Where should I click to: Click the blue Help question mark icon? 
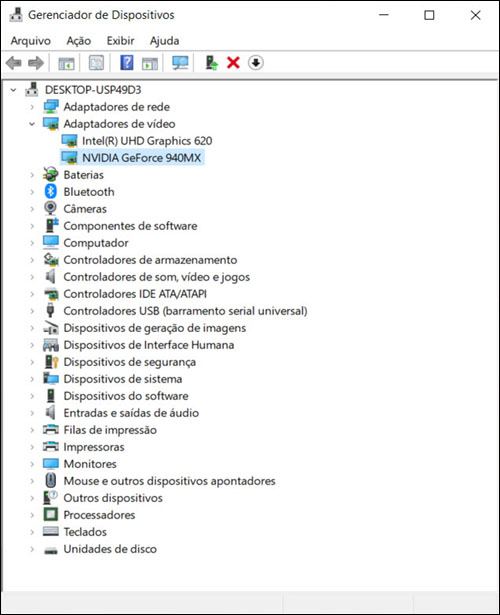coord(126,63)
